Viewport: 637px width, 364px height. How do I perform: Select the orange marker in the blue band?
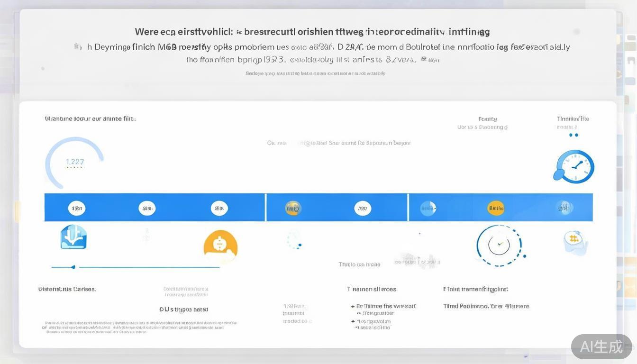point(496,208)
